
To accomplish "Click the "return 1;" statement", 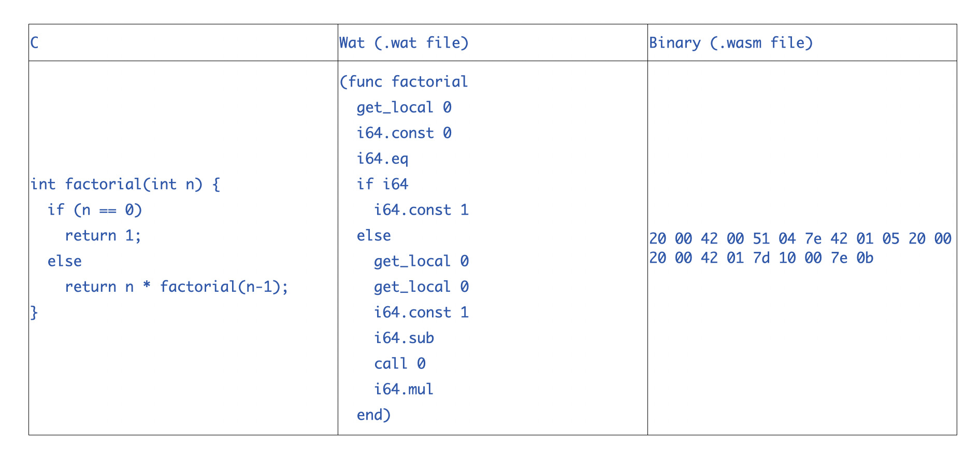I will (x=103, y=236).
